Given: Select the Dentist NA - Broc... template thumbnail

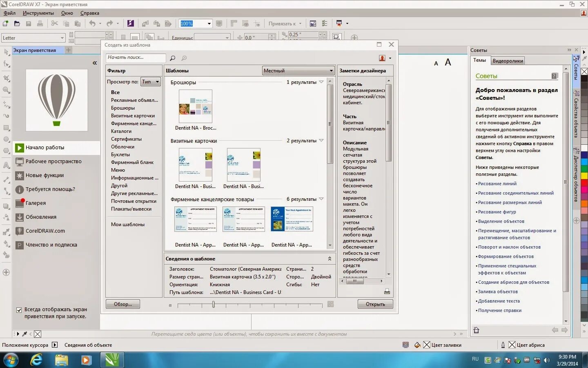Looking at the screenshot, I should point(196,106).
